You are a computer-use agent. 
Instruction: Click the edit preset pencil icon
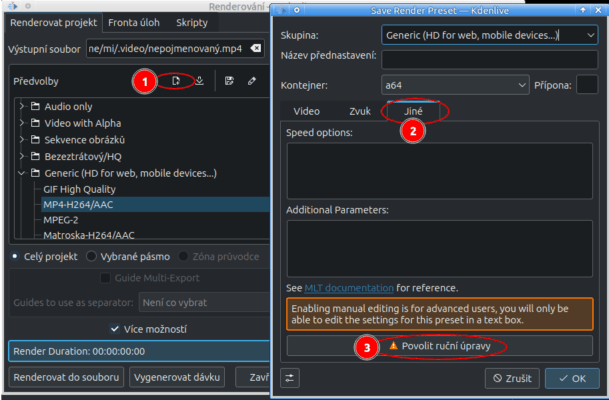pyautogui.click(x=252, y=81)
